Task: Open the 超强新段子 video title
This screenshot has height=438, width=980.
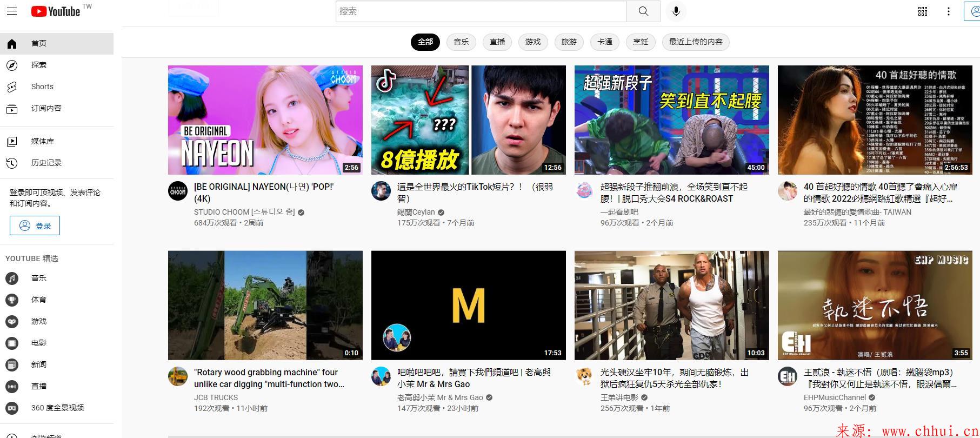Action: (x=674, y=193)
